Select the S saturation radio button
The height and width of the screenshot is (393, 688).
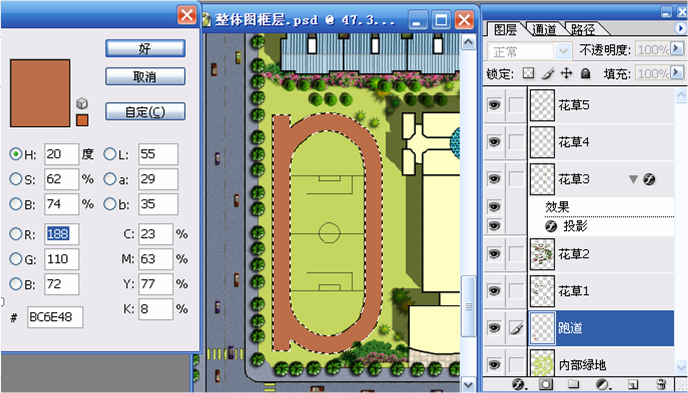[16, 179]
